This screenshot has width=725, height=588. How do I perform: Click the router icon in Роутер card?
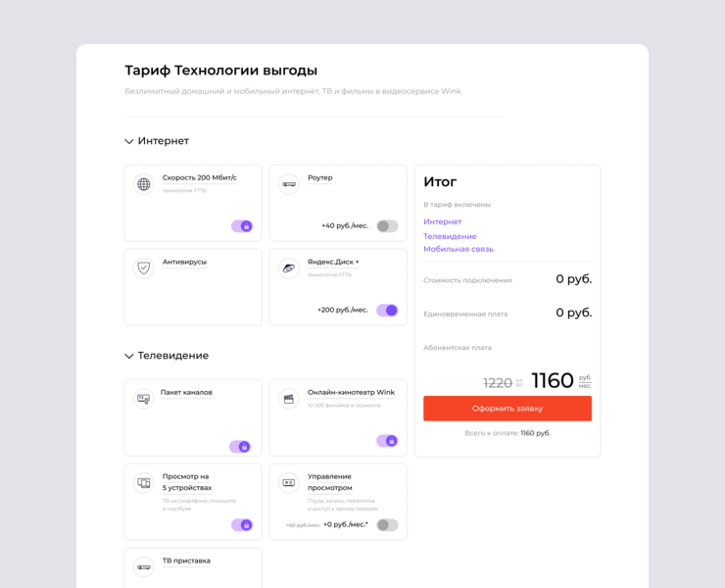(289, 184)
